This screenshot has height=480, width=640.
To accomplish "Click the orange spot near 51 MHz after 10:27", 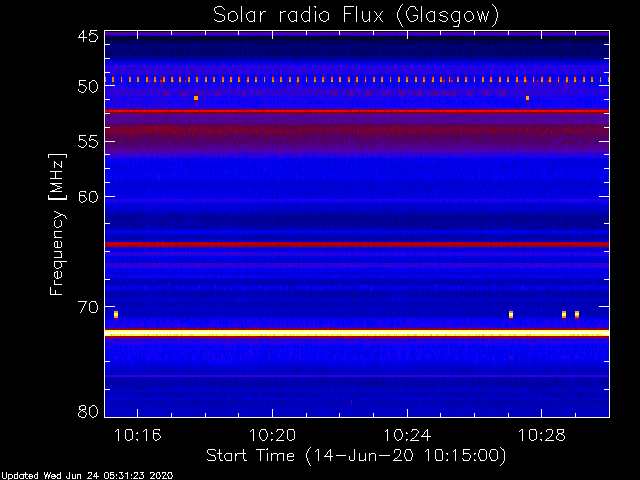I will point(527,98).
